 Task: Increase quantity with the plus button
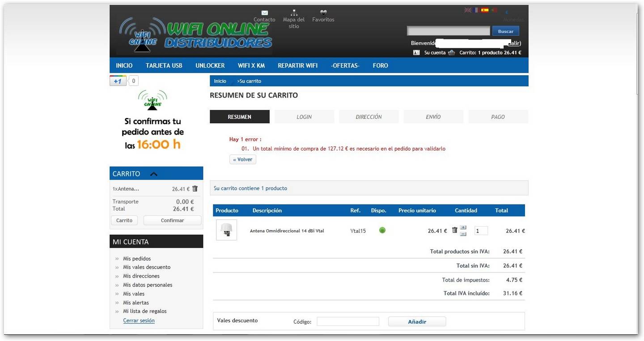coord(463,227)
